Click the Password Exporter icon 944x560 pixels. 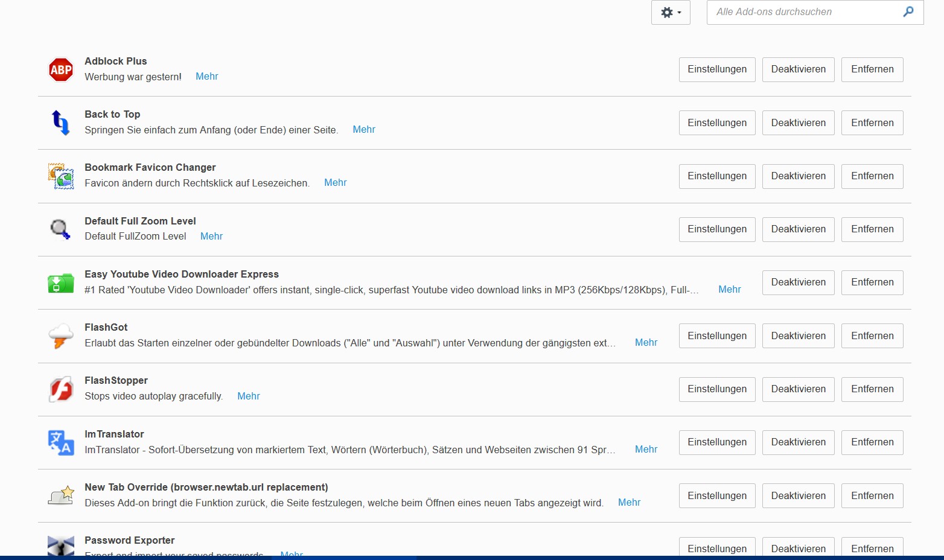(61, 546)
